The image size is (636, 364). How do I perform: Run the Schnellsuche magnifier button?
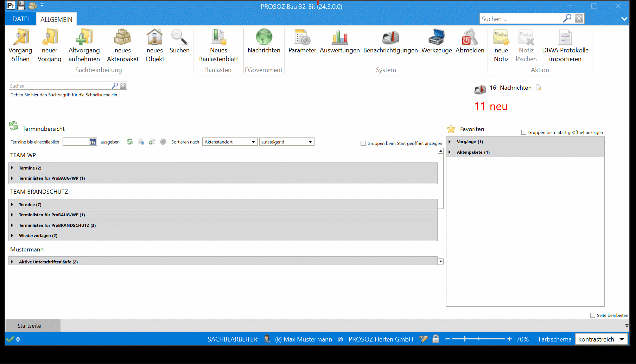(x=115, y=85)
